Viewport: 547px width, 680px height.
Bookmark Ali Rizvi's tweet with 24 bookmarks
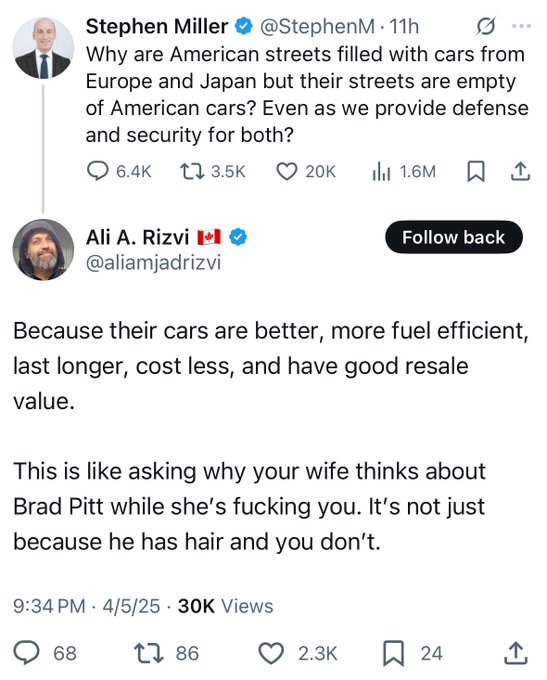(x=412, y=653)
